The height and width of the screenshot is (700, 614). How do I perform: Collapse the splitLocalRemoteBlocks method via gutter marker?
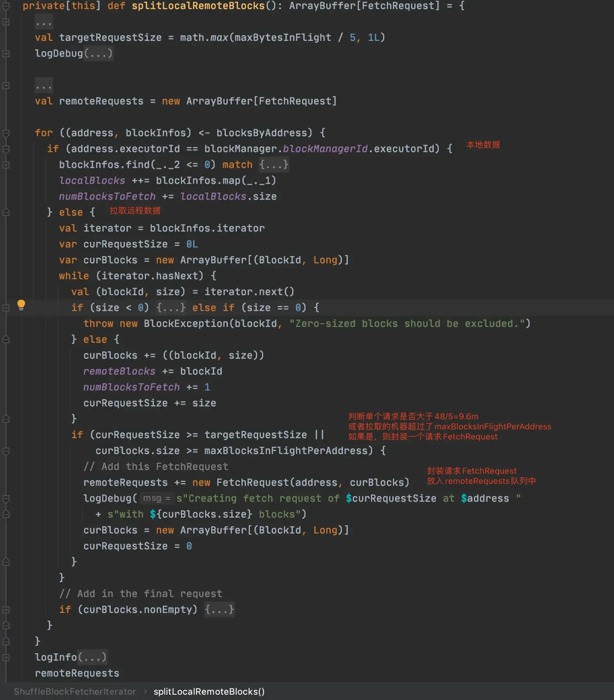point(6,6)
